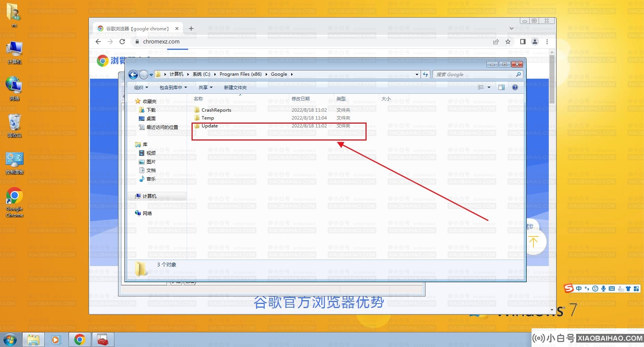Open the Windows Start button
Screen dimensions: 644x347
point(10,340)
